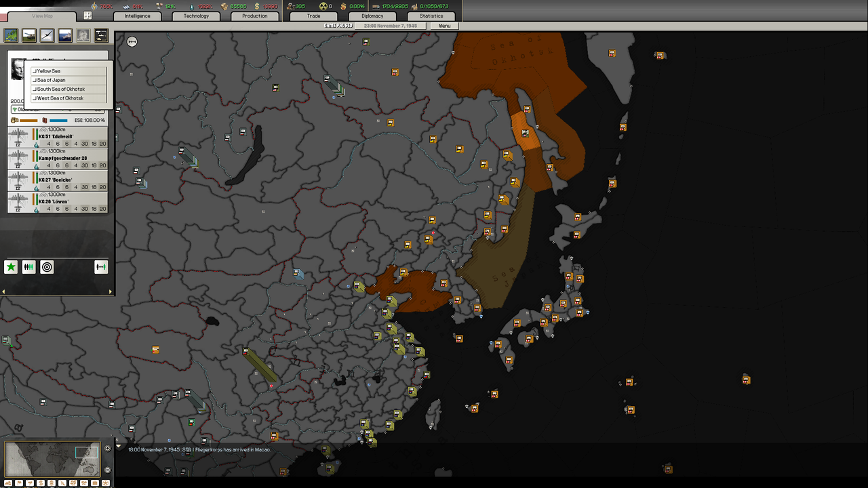Click the Menu button
Screen dimensions: 868x488
point(444,26)
